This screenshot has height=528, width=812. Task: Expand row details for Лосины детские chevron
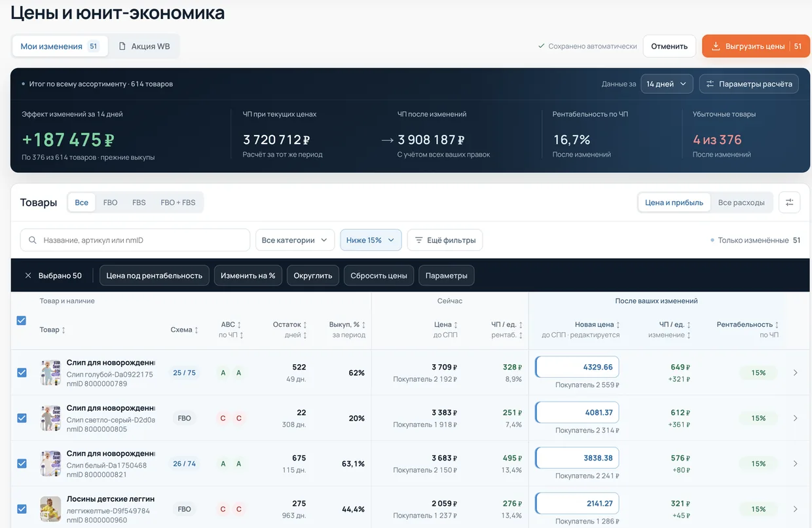pos(796,509)
